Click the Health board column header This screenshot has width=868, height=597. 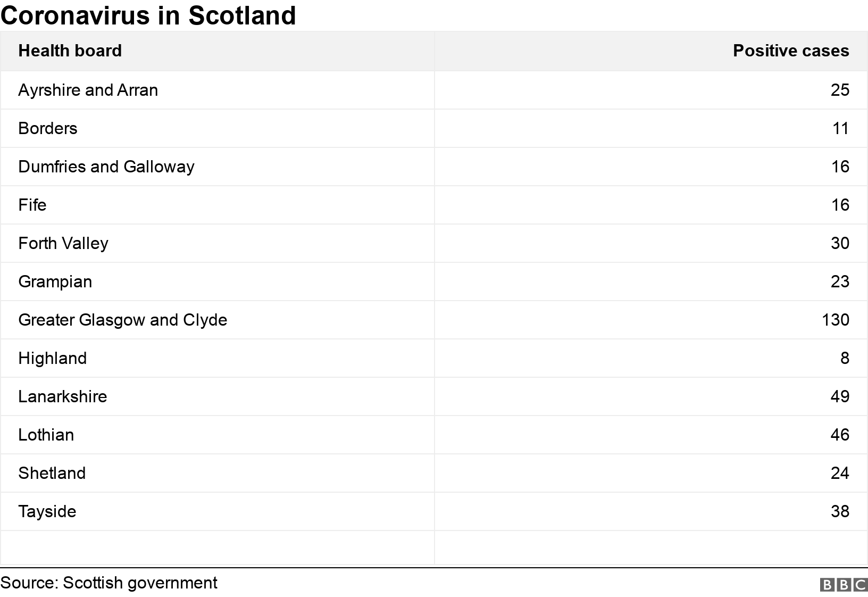click(x=70, y=51)
